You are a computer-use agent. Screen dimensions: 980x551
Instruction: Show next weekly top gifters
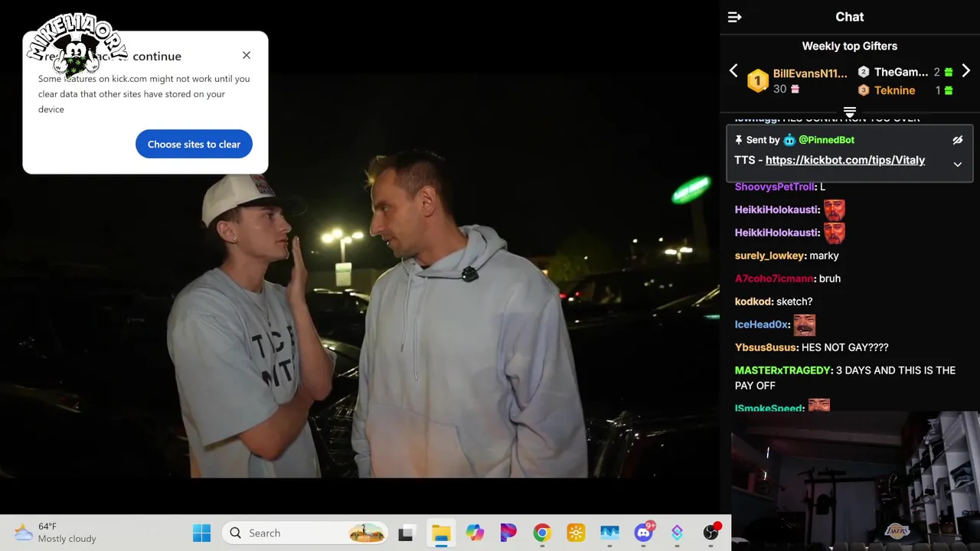coord(965,71)
